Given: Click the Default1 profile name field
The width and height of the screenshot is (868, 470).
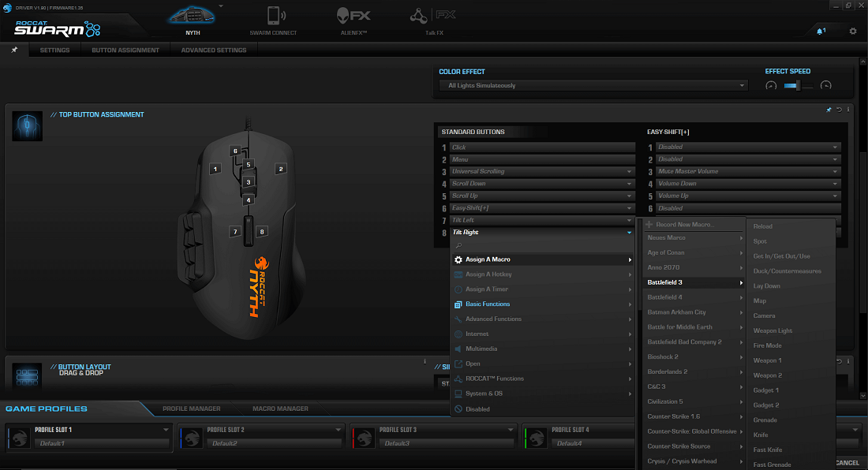Looking at the screenshot, I should click(101, 443).
